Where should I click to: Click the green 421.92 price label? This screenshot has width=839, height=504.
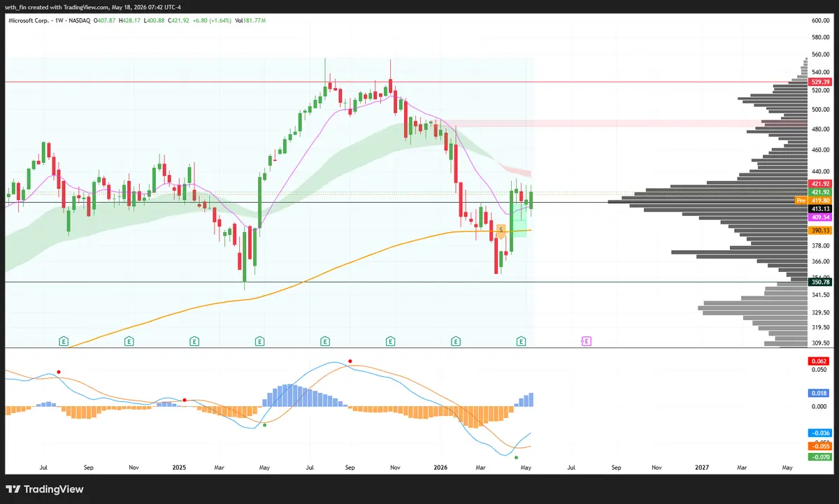click(819, 192)
